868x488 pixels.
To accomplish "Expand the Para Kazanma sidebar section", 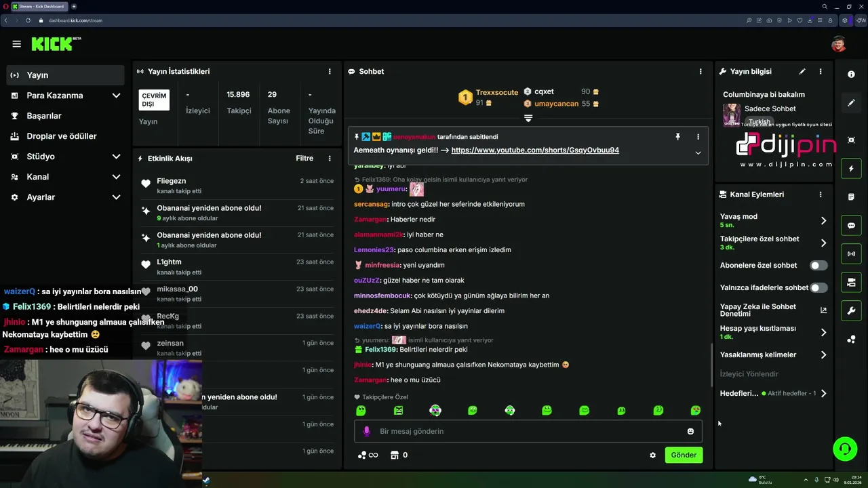I will click(116, 96).
